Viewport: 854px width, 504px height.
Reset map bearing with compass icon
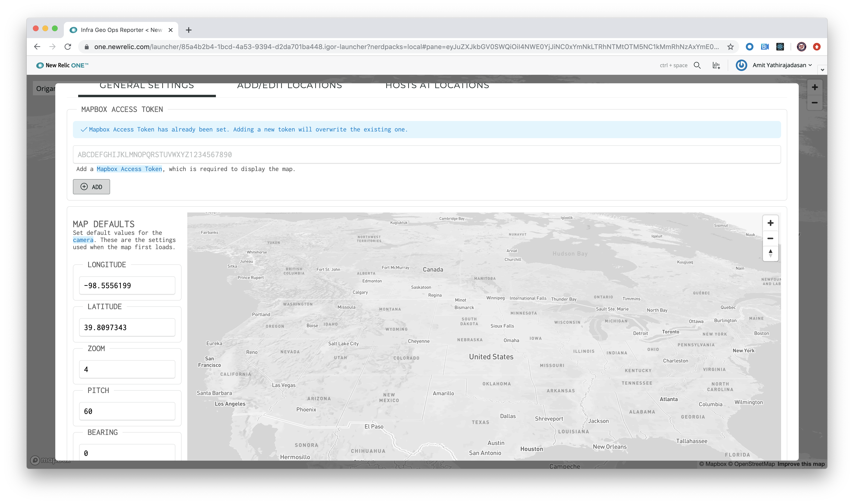click(x=770, y=253)
